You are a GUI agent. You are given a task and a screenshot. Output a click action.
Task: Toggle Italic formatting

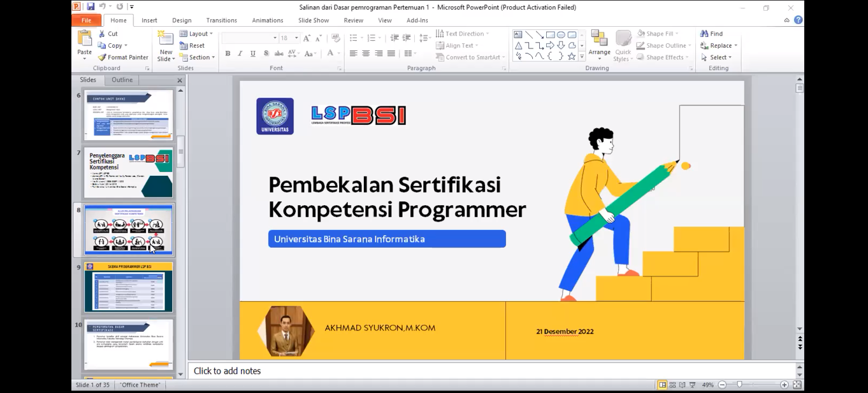240,54
